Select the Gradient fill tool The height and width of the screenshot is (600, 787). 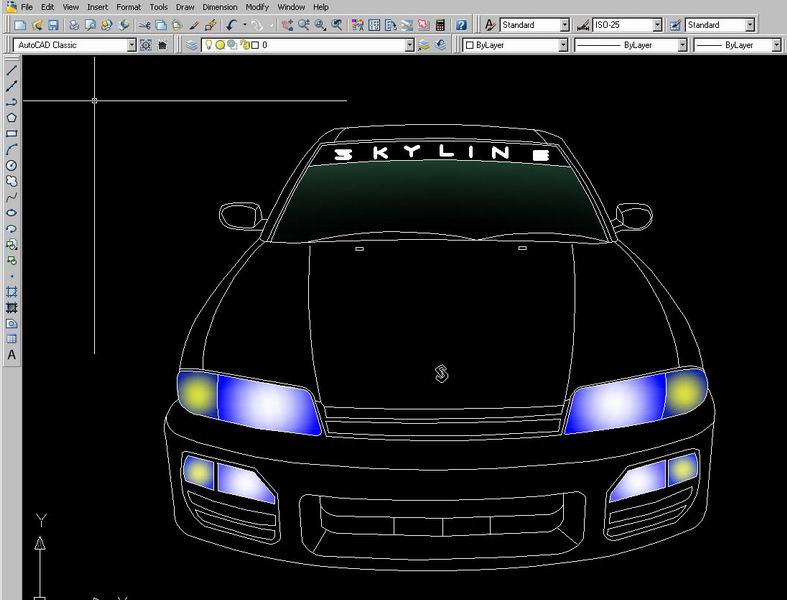[x=12, y=308]
